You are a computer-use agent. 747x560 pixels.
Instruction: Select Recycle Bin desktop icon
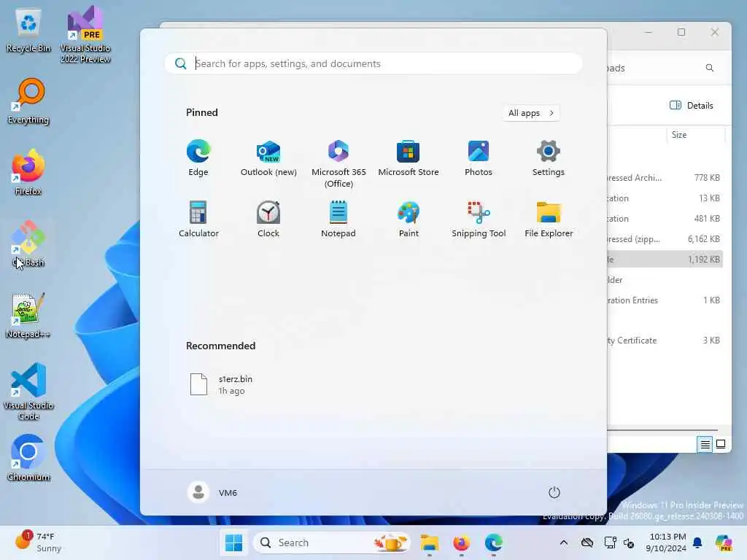28,31
